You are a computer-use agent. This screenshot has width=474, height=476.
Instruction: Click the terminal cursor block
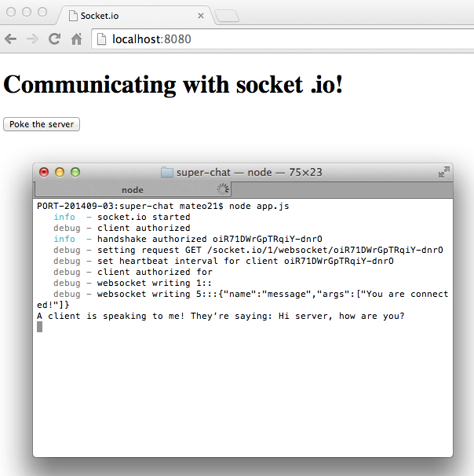(40, 327)
